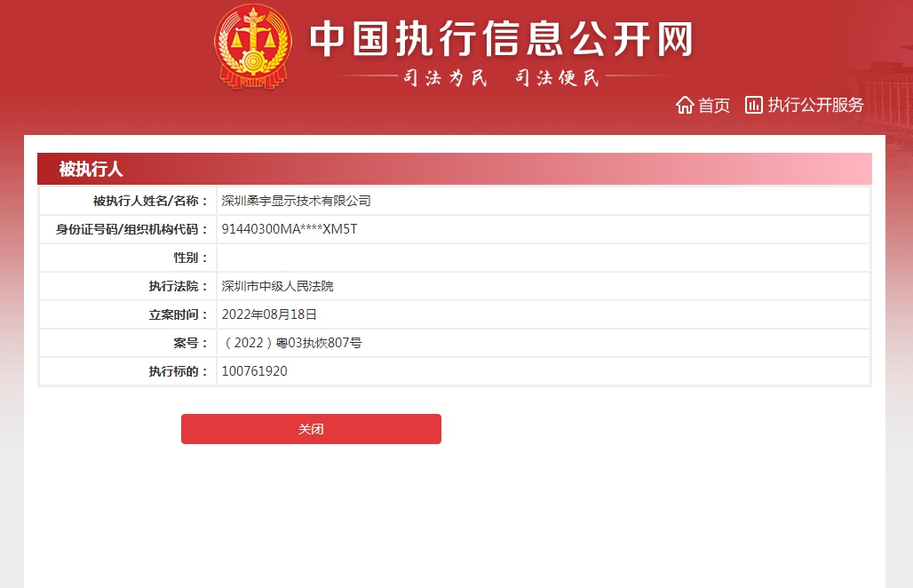Click the 案号 label
The image size is (913, 588).
(x=190, y=343)
